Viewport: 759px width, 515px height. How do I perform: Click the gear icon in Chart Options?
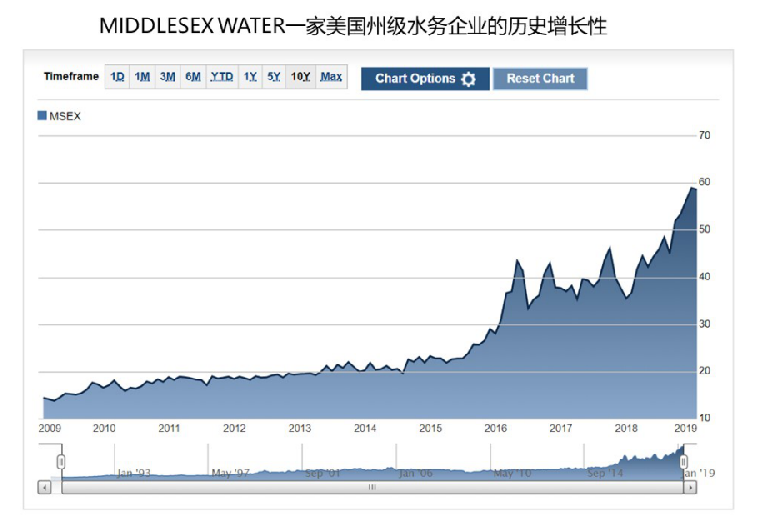coord(468,79)
